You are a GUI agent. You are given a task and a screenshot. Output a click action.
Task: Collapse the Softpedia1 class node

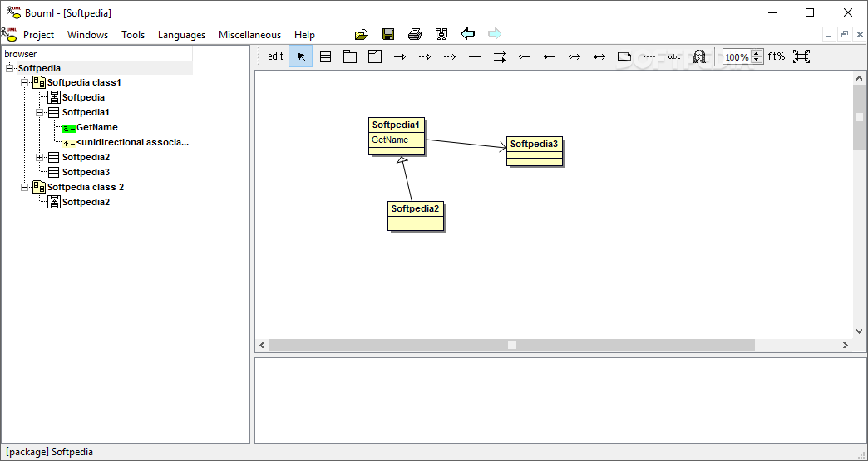[39, 112]
